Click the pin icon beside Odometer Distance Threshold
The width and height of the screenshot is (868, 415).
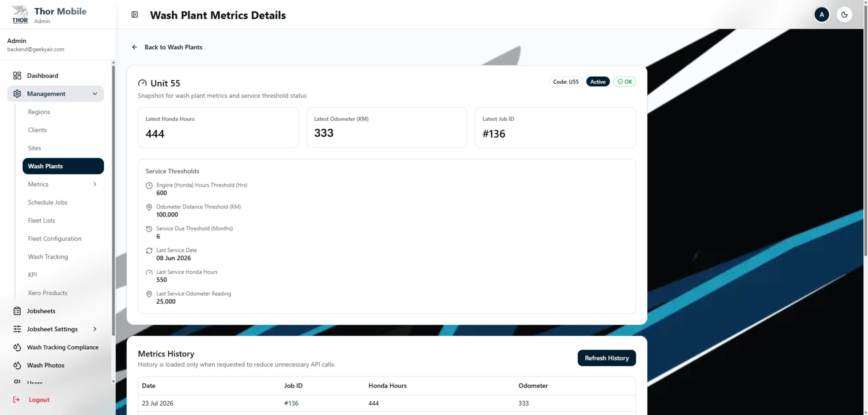point(149,207)
